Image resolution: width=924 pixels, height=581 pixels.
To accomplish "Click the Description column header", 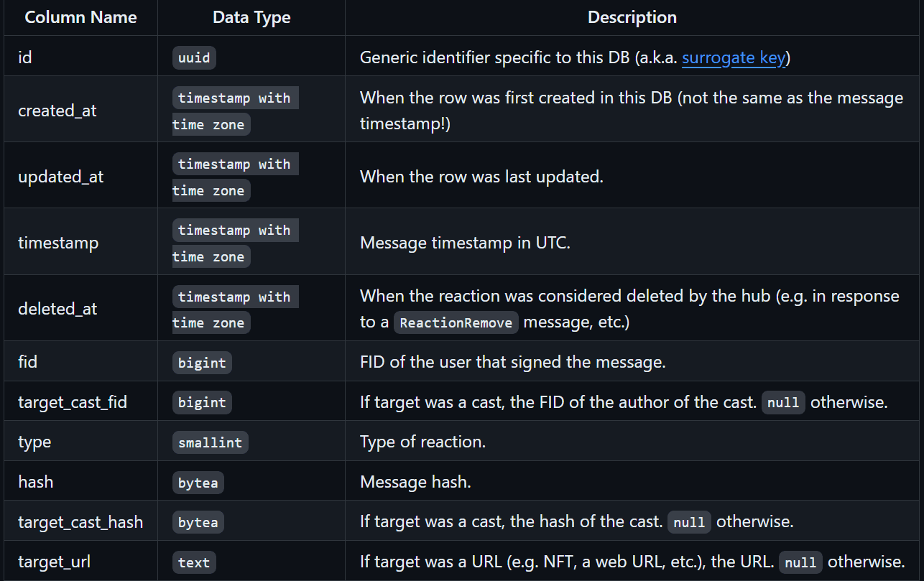I will tap(632, 17).
